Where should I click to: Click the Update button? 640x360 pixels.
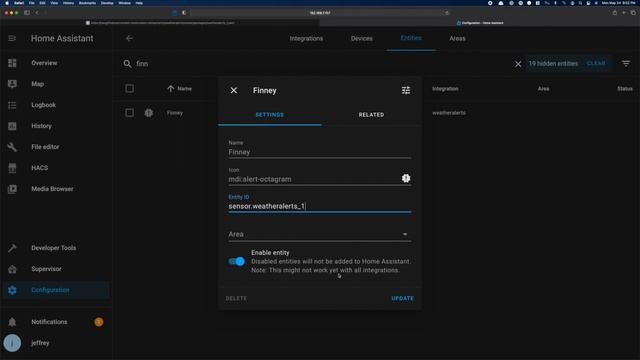point(402,298)
